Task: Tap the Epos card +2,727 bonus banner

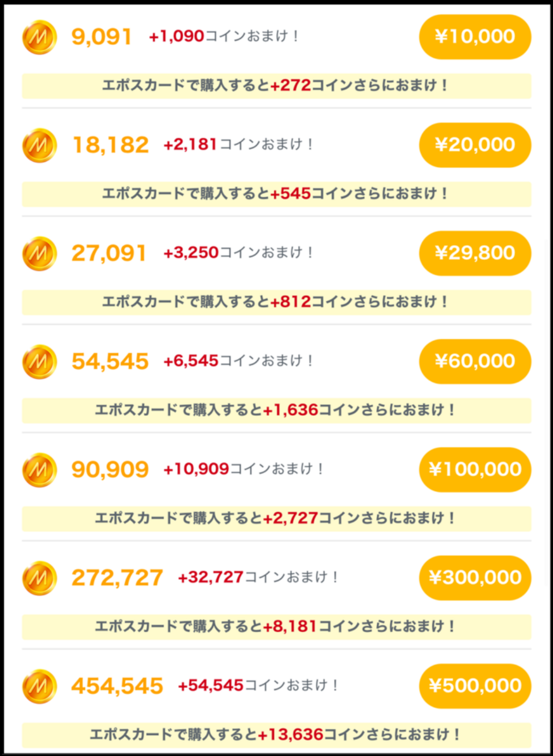Action: click(x=276, y=518)
